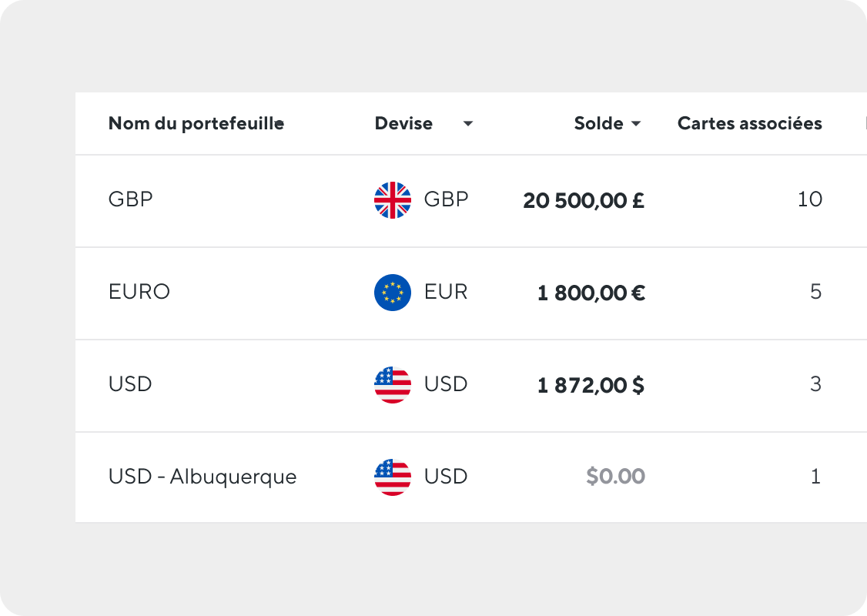Viewport: 867px width, 616px height.
Task: Click the European Union flag icon
Action: (393, 293)
